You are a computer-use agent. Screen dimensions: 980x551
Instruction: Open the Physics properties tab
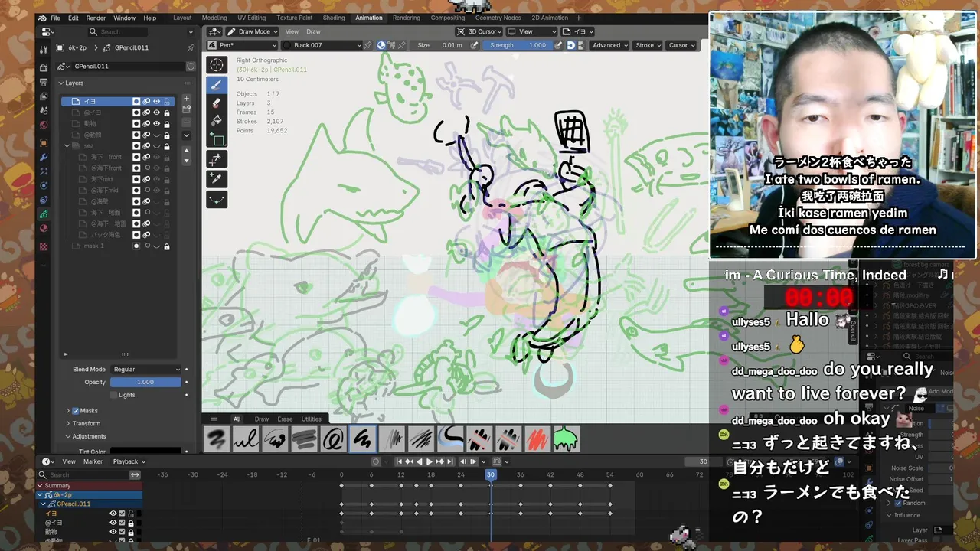[x=44, y=186]
